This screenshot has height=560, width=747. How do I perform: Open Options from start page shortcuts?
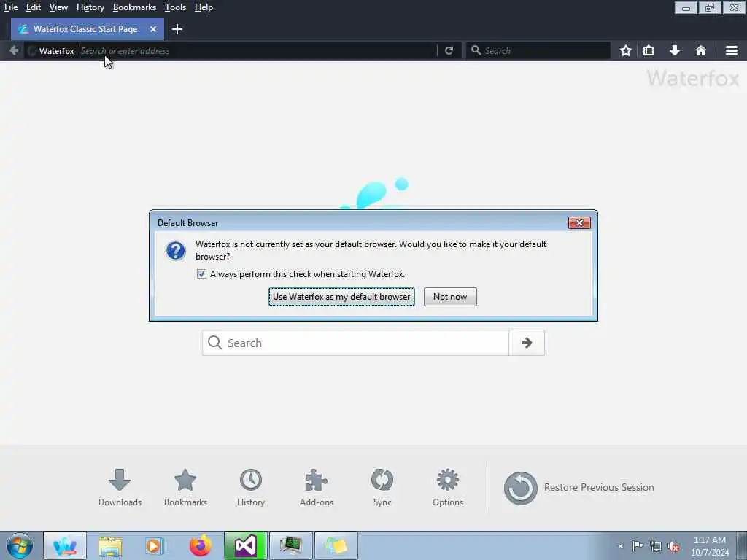(448, 488)
